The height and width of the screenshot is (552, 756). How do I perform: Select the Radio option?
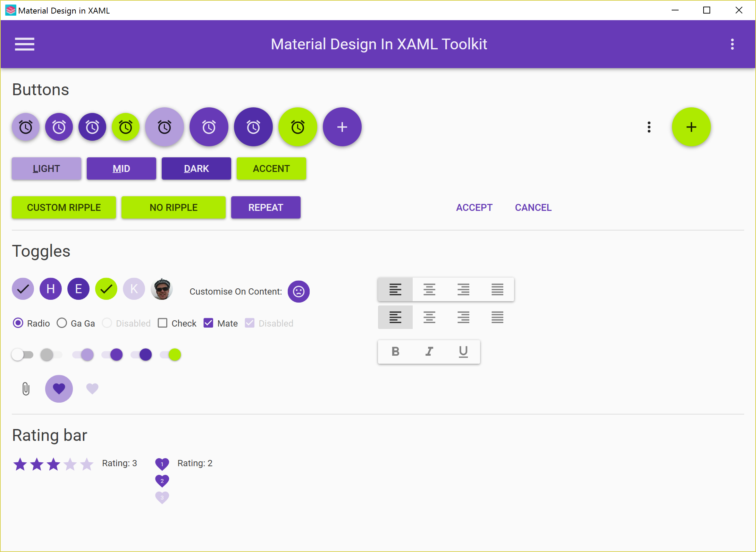pyautogui.click(x=18, y=323)
